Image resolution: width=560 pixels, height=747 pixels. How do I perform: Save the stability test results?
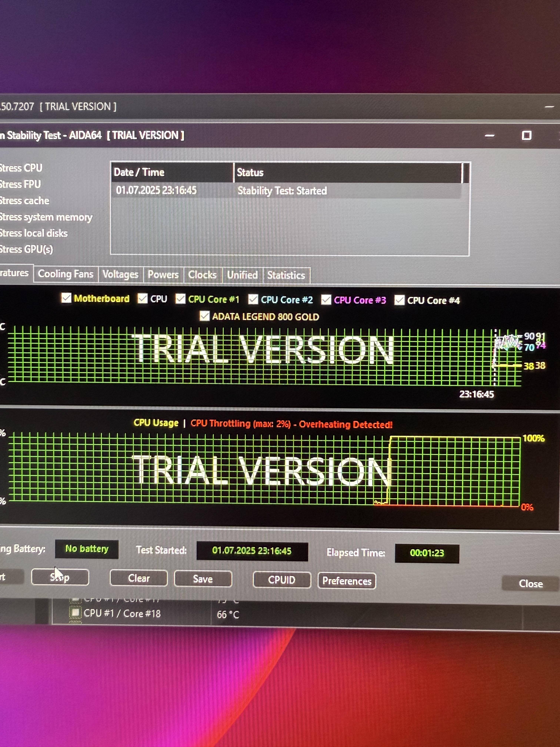coord(203,579)
